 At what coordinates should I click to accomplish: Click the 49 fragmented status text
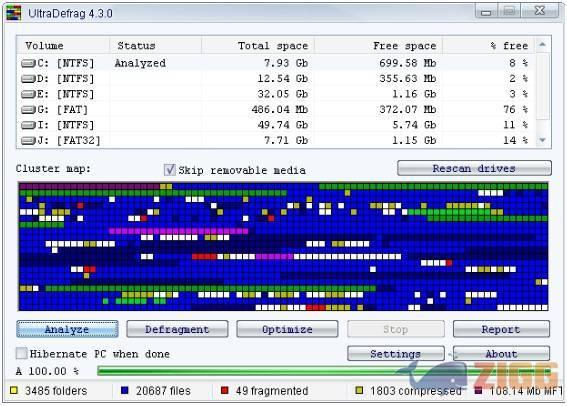tap(272, 390)
